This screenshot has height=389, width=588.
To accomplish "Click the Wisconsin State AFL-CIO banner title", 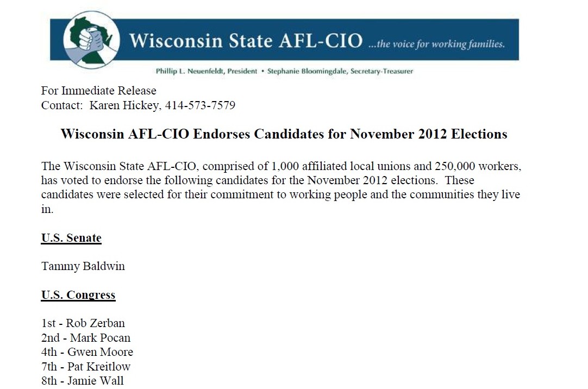I will pyautogui.click(x=246, y=40).
